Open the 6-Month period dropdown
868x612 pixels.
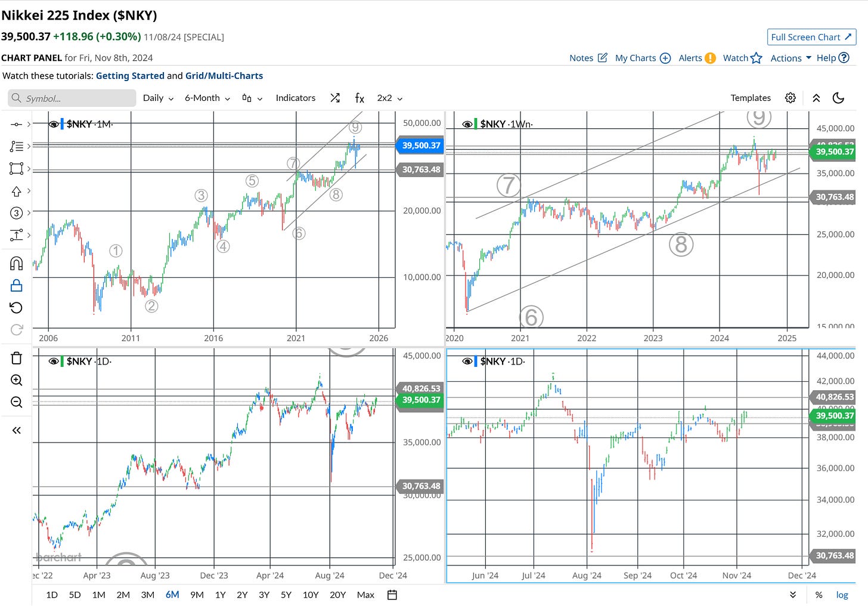(x=207, y=98)
